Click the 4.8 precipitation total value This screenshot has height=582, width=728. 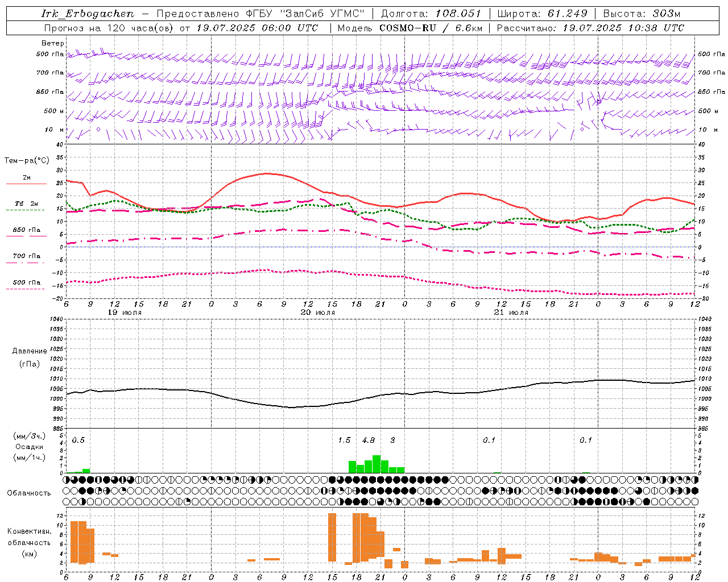[369, 440]
